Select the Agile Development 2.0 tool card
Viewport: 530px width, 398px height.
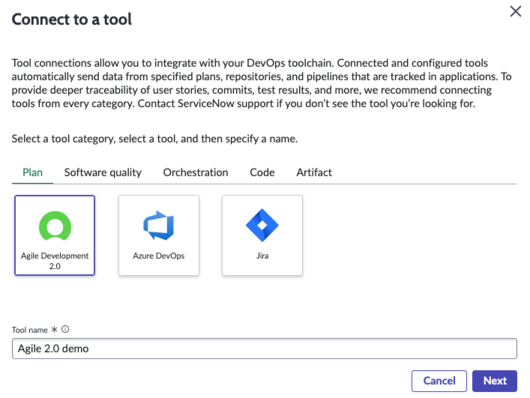55,235
